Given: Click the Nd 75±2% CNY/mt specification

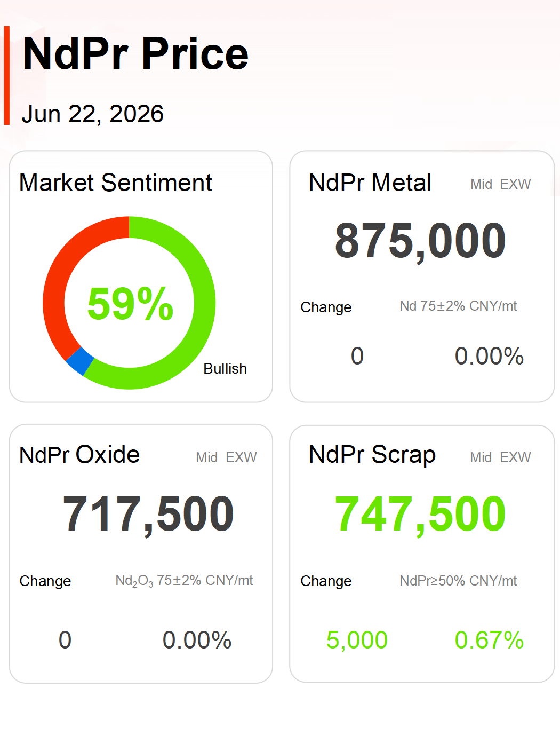Looking at the screenshot, I should [458, 306].
